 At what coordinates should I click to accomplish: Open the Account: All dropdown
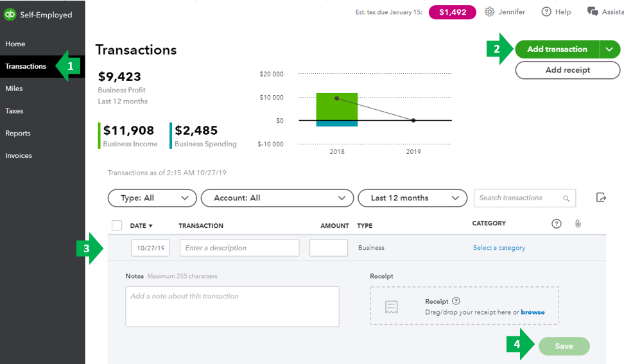coord(277,198)
